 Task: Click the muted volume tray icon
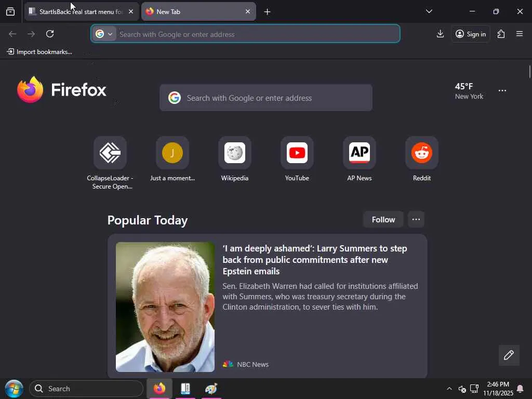(x=462, y=389)
